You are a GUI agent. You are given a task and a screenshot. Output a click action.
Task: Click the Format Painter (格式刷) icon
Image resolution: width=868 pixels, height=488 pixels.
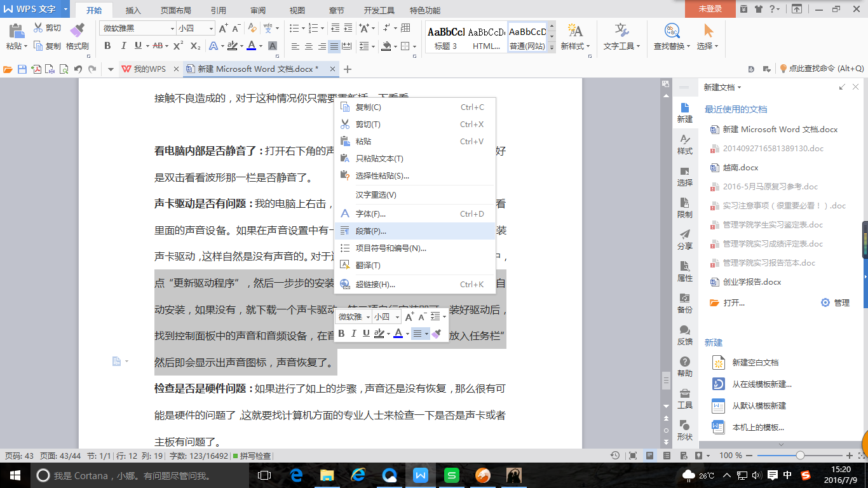[x=77, y=33]
